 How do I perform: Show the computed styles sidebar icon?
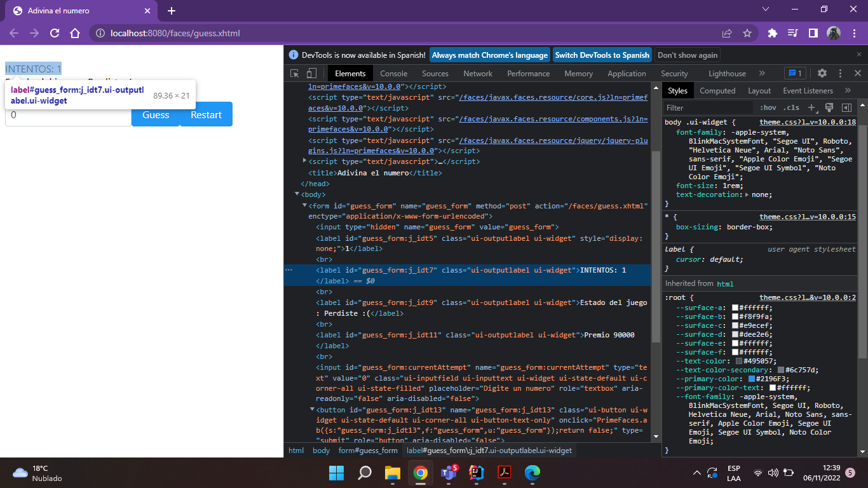(846, 108)
